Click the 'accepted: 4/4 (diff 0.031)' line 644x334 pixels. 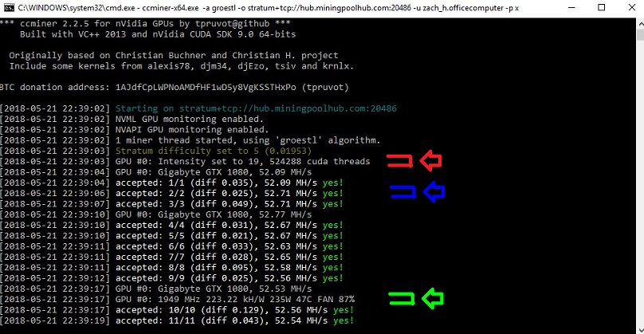(171, 225)
